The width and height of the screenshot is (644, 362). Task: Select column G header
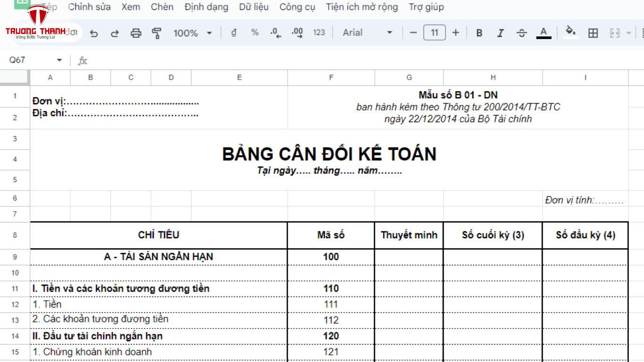coord(409,78)
